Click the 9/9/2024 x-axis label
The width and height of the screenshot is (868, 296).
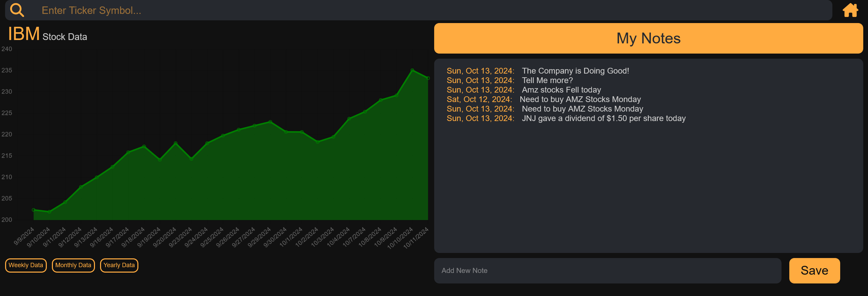pyautogui.click(x=24, y=236)
